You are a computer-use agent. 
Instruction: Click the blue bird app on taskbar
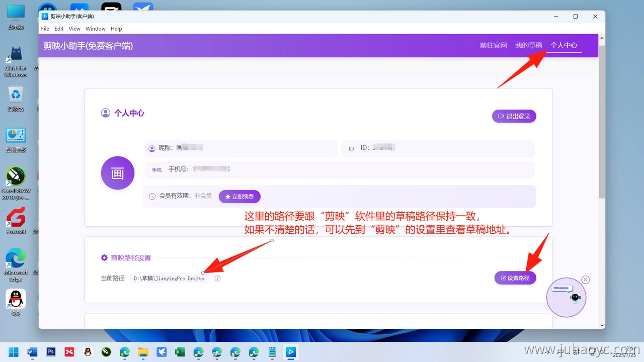pyautogui.click(x=162, y=352)
